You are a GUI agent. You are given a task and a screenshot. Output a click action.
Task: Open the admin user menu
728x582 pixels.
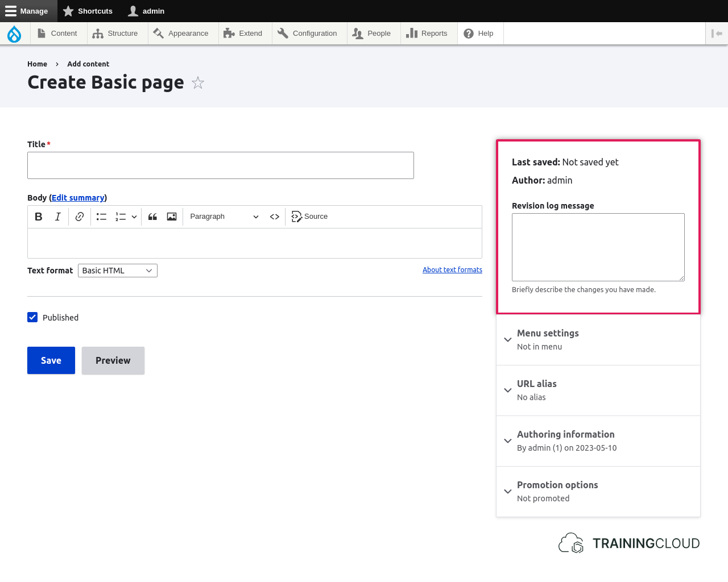click(147, 11)
